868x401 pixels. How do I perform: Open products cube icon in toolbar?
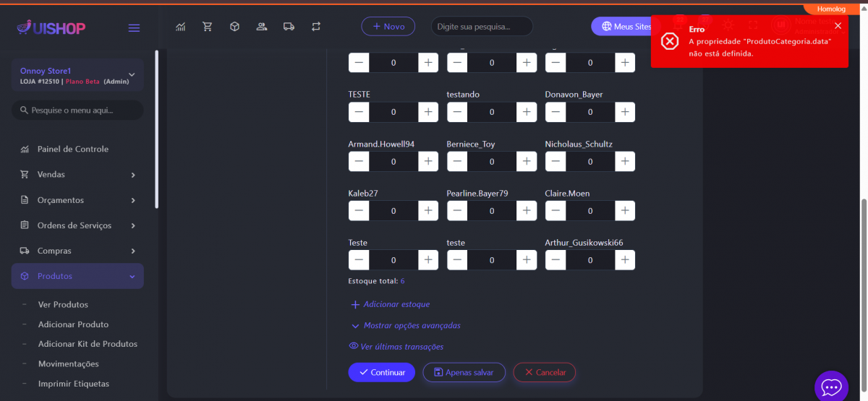click(x=234, y=27)
